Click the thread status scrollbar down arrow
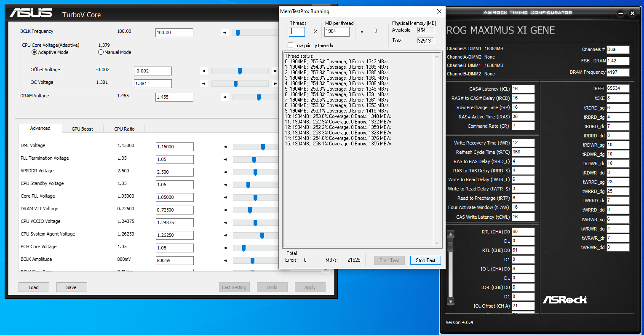 tap(437, 243)
